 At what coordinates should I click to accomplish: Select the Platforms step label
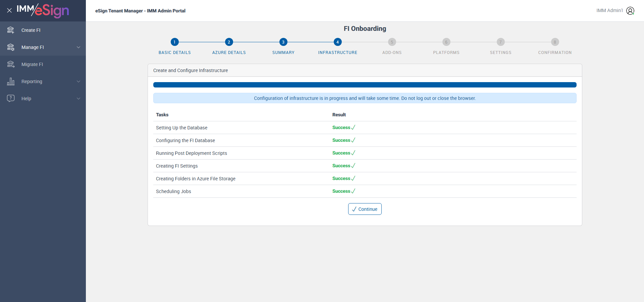(x=446, y=53)
